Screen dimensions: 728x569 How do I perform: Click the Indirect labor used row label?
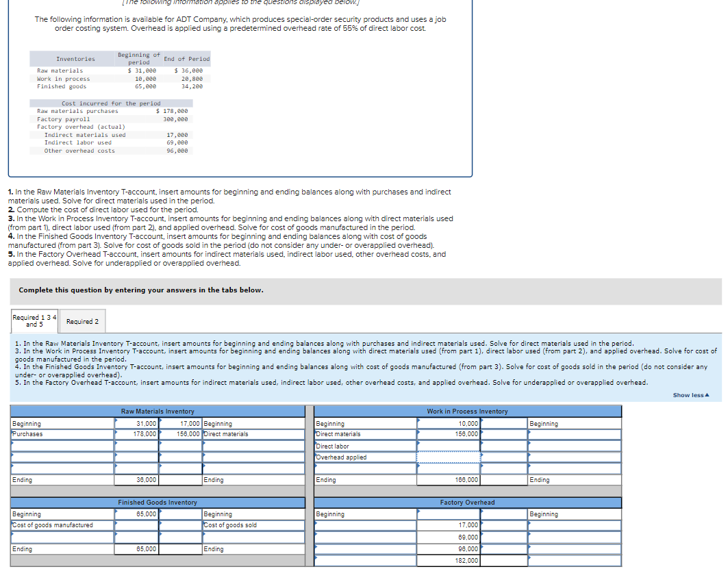coord(78,142)
